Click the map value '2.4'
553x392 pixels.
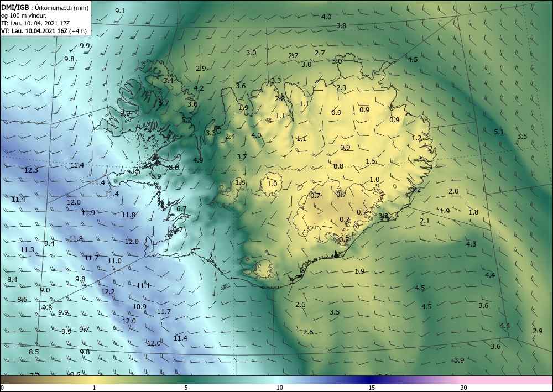pyautogui.click(x=230, y=137)
